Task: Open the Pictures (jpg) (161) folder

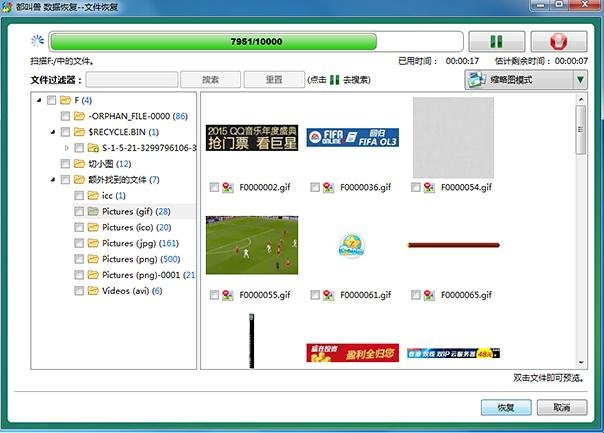Action: [x=140, y=243]
